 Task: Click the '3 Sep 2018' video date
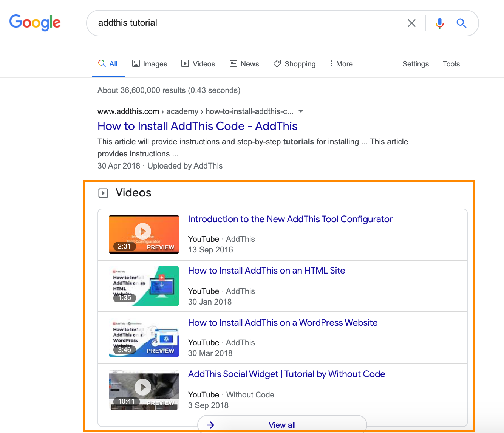click(x=208, y=405)
